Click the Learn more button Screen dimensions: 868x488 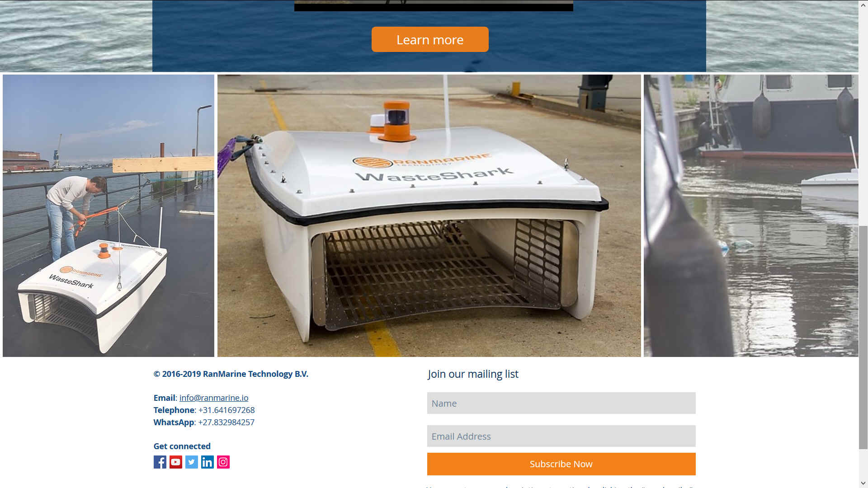[430, 39]
